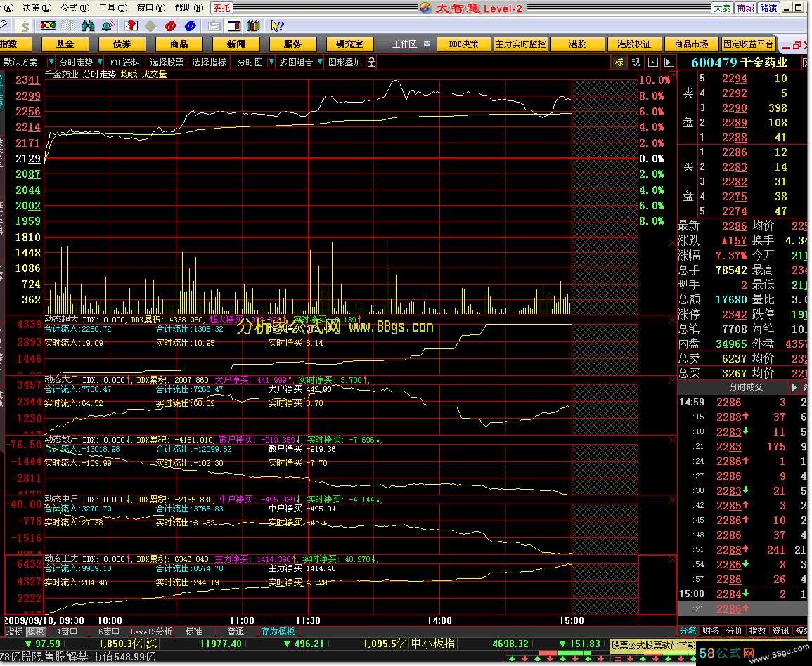The height and width of the screenshot is (666, 812).
Task: Switch to the 财务 tab at bottom right
Action: [711, 631]
